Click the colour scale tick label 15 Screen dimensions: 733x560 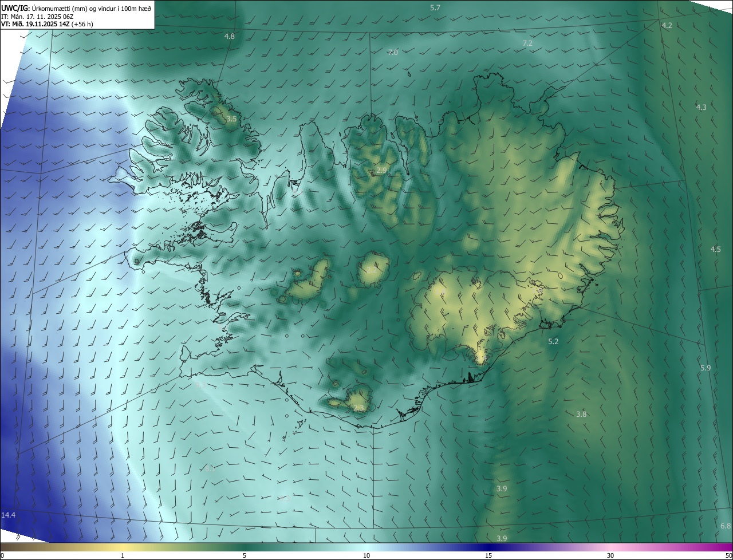(488, 556)
